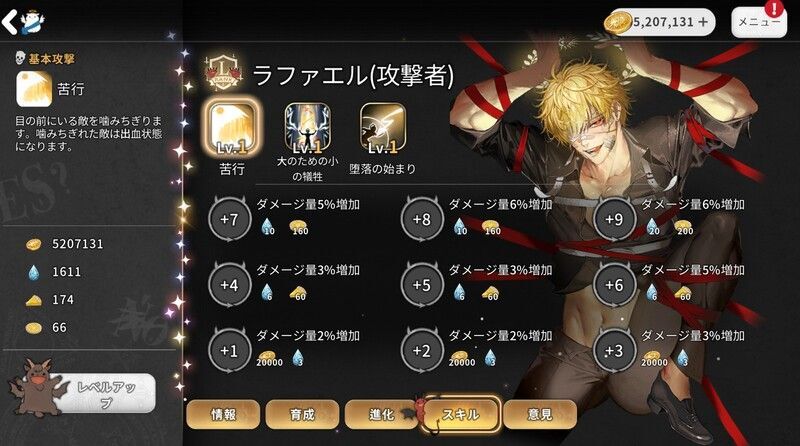Viewport: 800px width, 446px height.
Task: Open the メニュー button
Action: click(759, 22)
